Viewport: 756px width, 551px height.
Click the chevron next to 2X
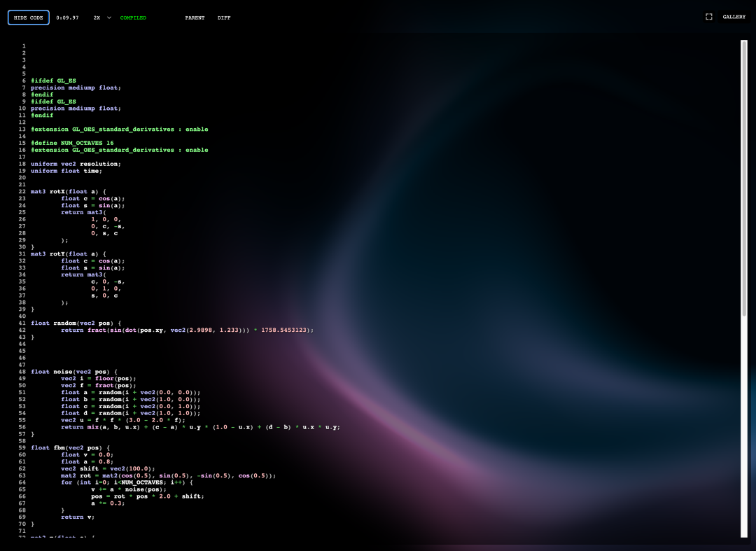(109, 18)
